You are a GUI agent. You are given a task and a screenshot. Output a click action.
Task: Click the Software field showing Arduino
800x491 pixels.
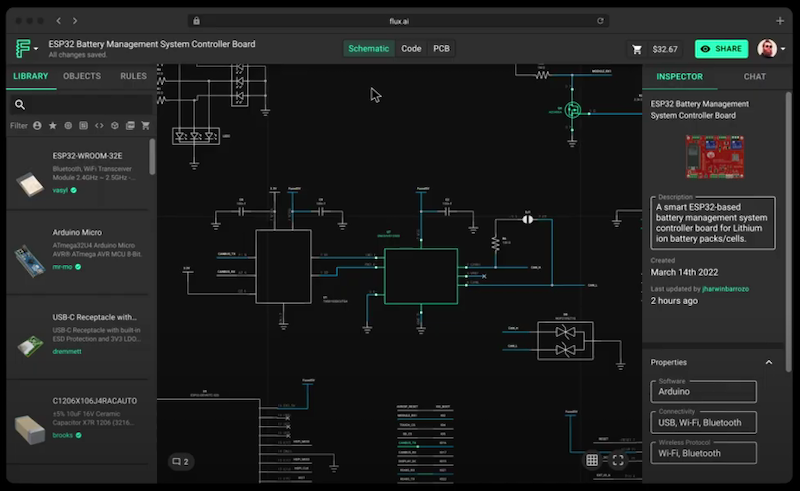704,391
